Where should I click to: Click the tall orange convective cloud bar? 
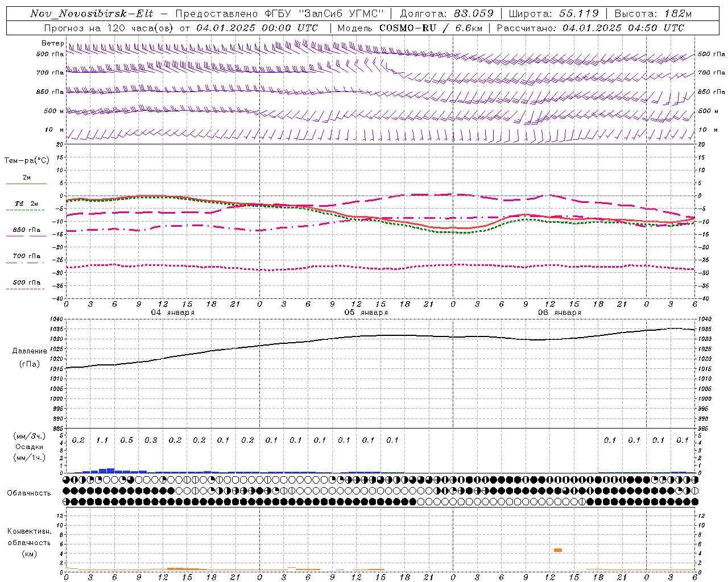(558, 550)
